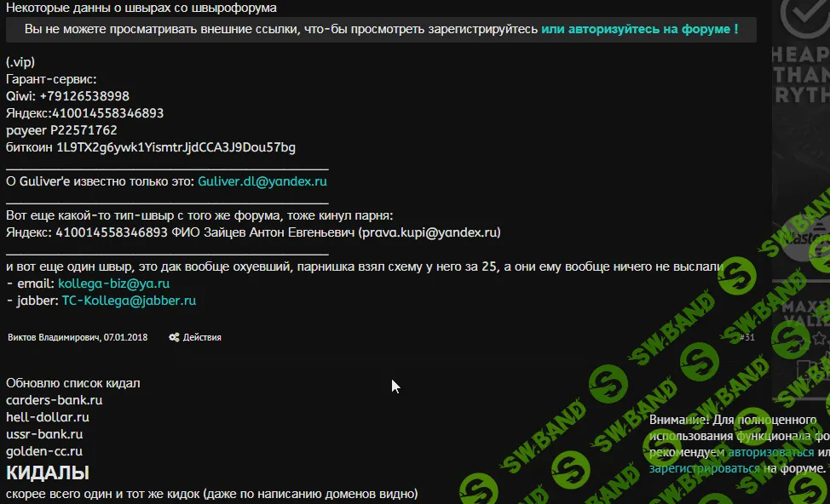Click the ussr-bank.ru text entry
This screenshot has height=504, width=830.
(x=44, y=434)
